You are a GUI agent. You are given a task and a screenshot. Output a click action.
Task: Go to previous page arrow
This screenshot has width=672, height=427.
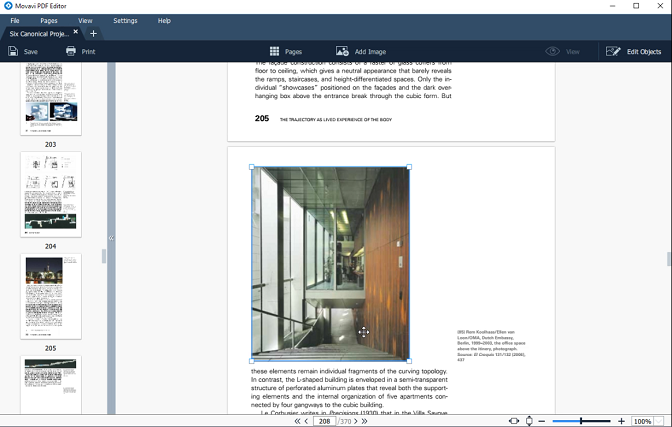click(306, 421)
